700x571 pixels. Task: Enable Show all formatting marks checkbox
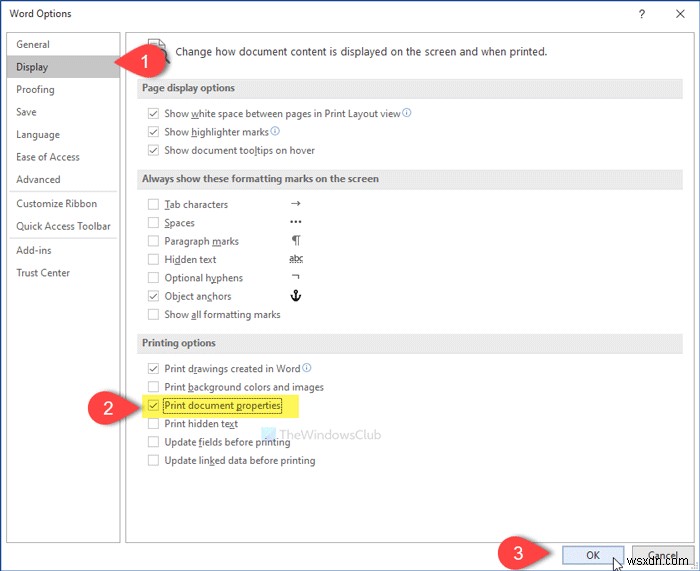point(153,314)
